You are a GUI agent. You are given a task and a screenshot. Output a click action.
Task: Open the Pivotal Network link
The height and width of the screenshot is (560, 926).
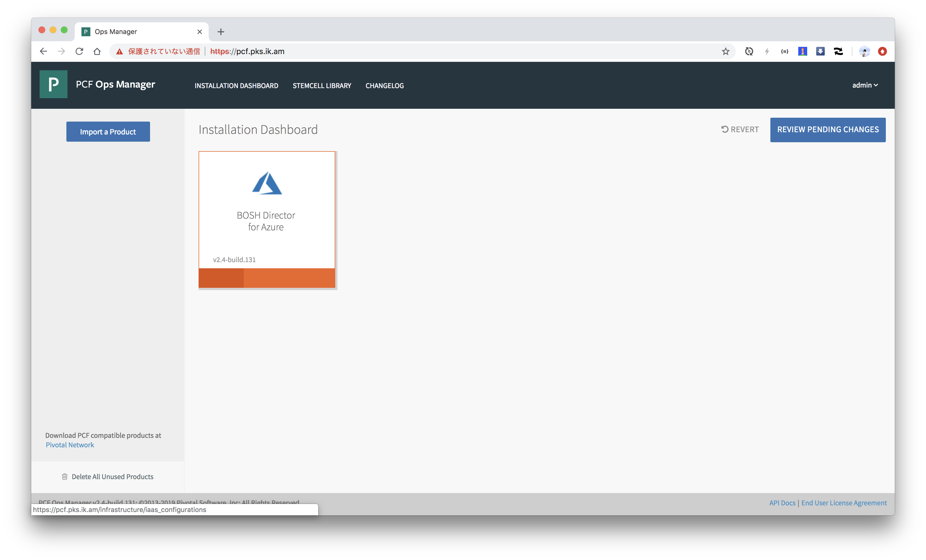(70, 445)
